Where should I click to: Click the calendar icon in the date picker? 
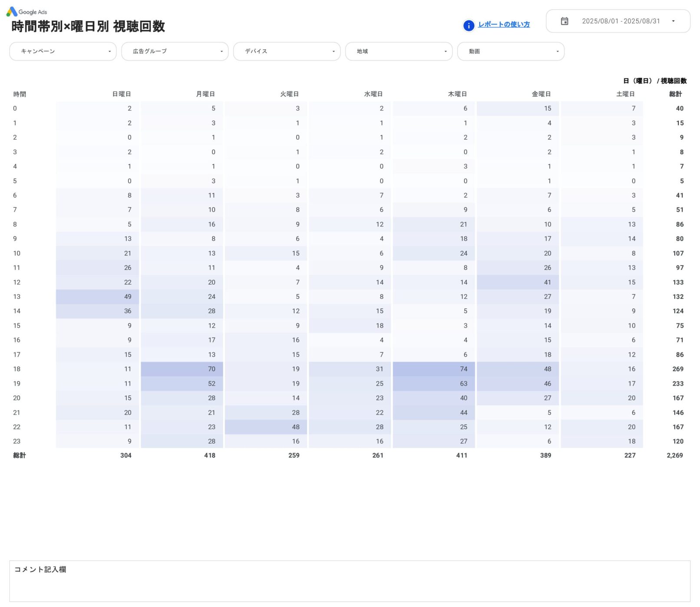click(565, 20)
